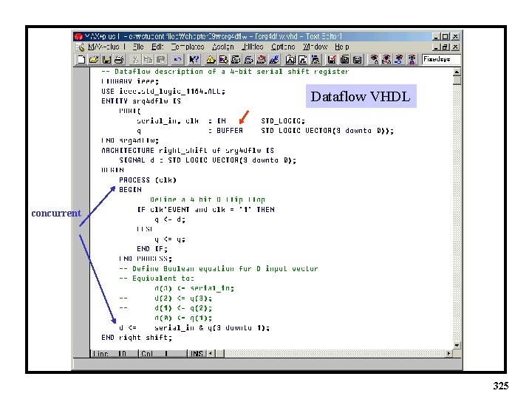Click vertical scrollbar down arrow
532x399 pixels.
457,345
